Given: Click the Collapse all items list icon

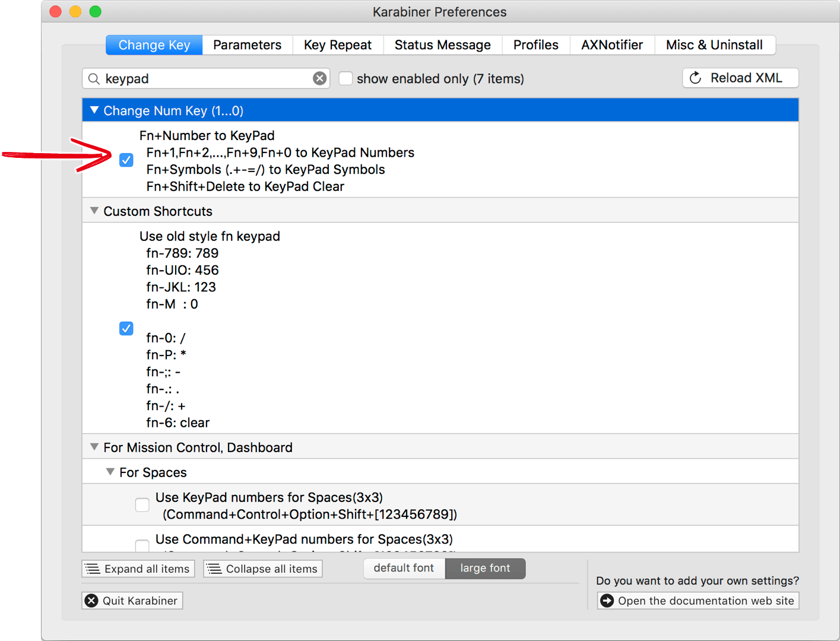Looking at the screenshot, I should 214,569.
